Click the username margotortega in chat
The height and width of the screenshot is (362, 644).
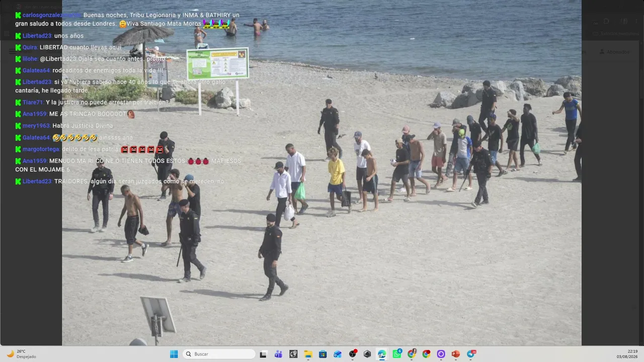(x=41, y=149)
